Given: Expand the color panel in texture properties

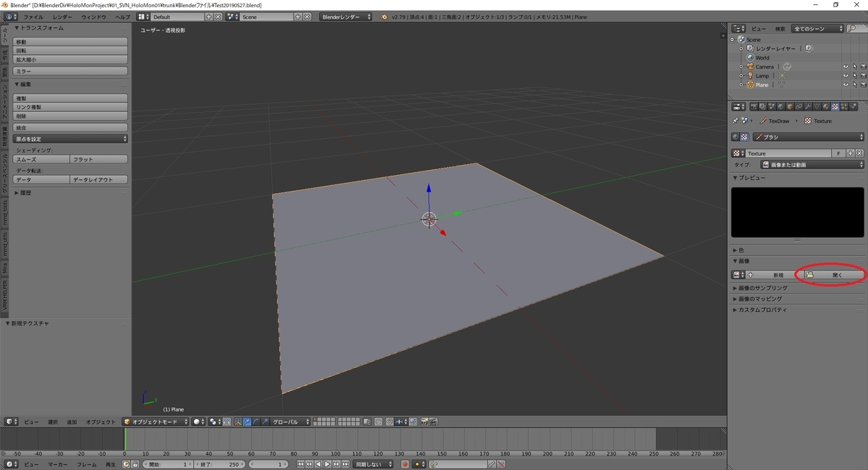Looking at the screenshot, I should pyautogui.click(x=739, y=250).
